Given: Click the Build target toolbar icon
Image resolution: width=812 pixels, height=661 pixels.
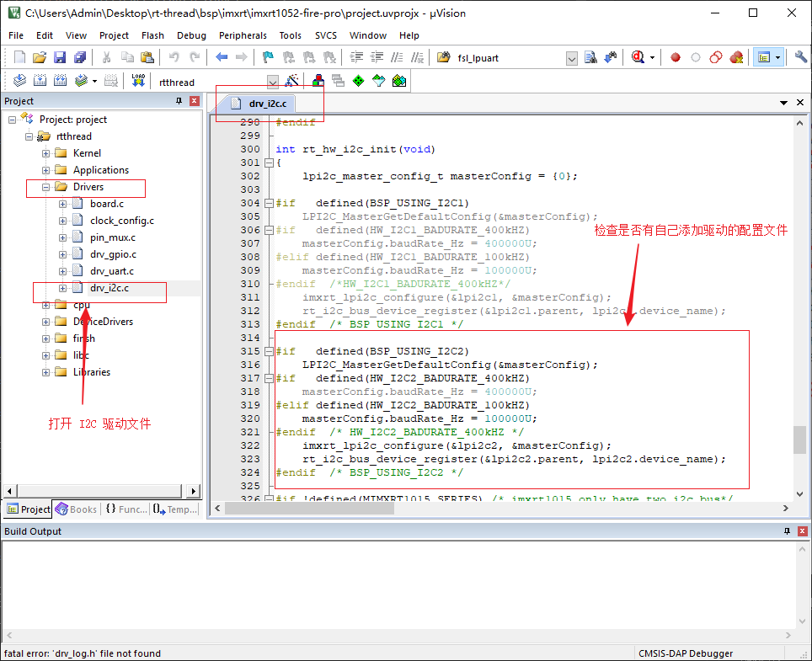Looking at the screenshot, I should [x=40, y=81].
